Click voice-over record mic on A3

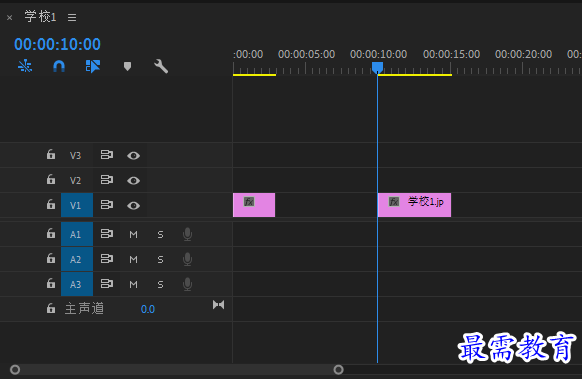pyautogui.click(x=187, y=284)
